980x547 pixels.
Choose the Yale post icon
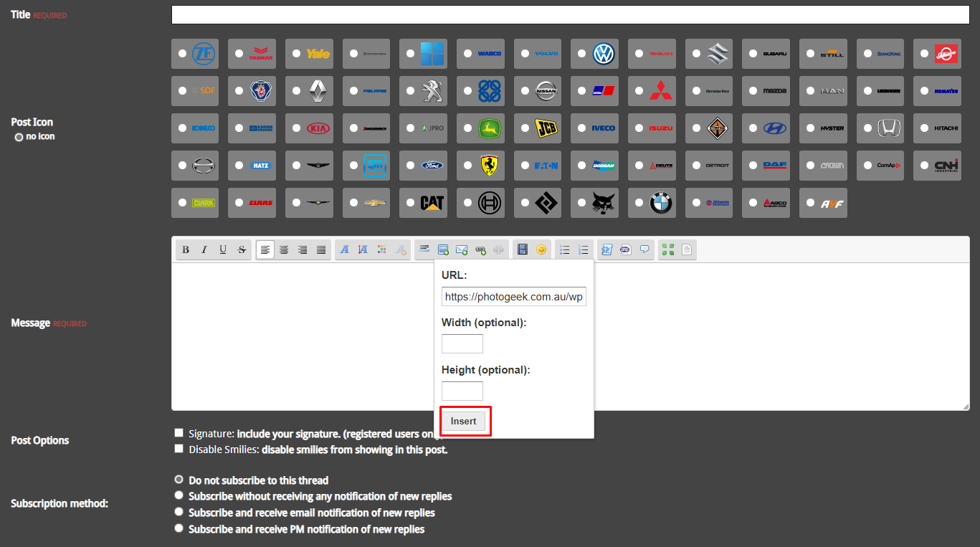[296, 54]
